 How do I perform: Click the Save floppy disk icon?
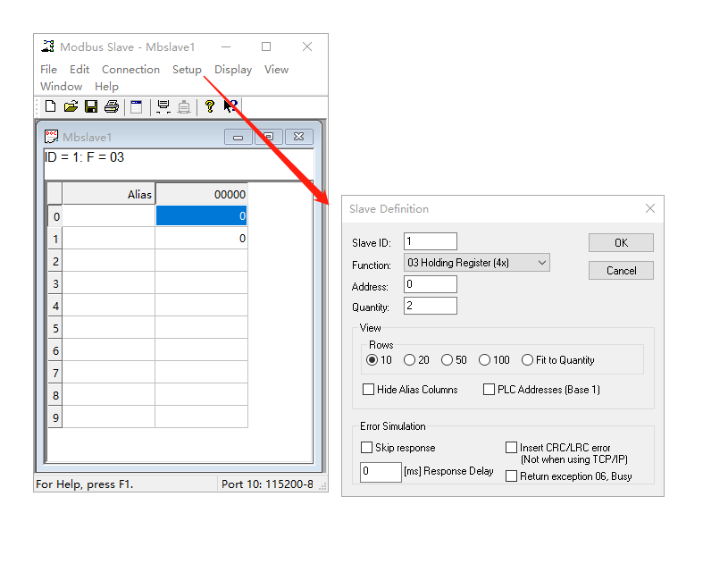coord(90,106)
